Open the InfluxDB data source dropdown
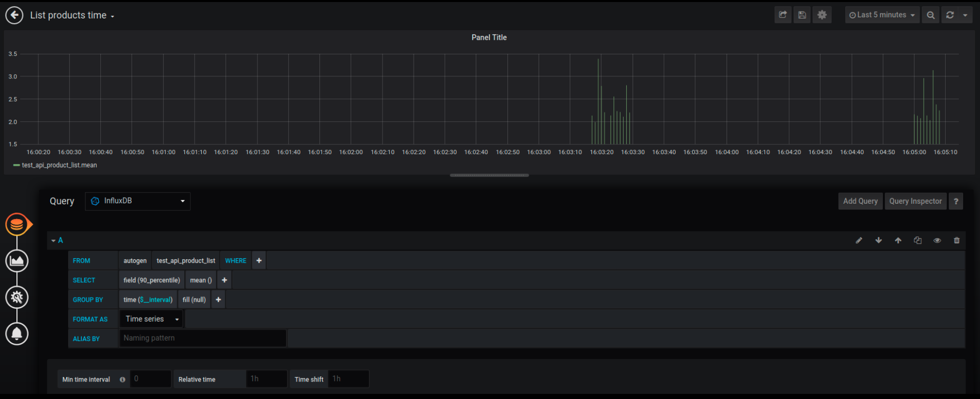 coord(138,201)
